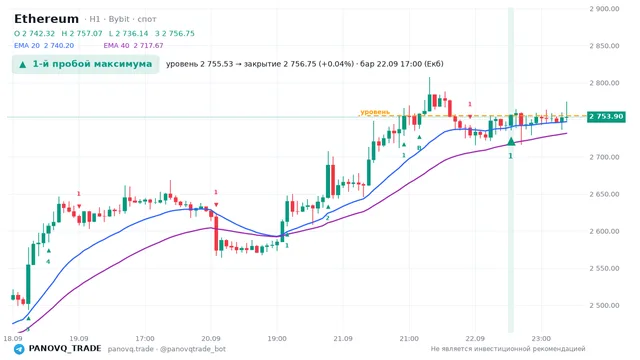Click the '19:00' time axis label
640x360 pixels.
pyautogui.click(x=277, y=338)
